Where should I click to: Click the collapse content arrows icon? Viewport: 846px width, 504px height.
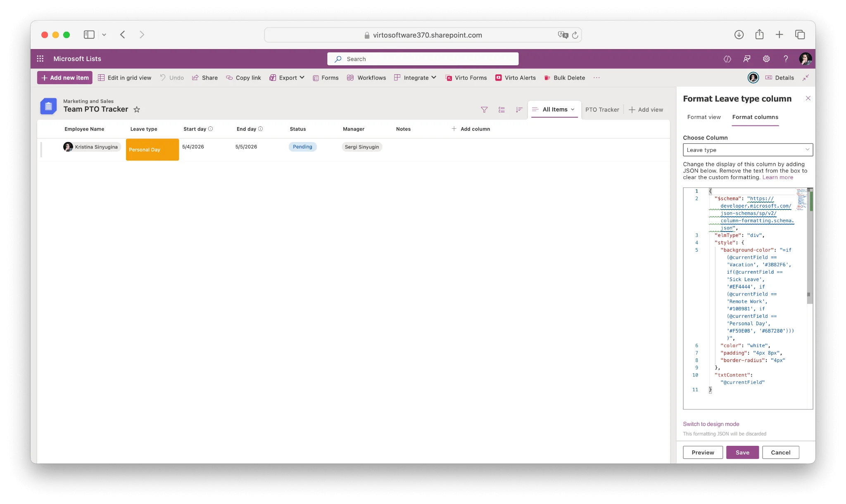(x=806, y=78)
